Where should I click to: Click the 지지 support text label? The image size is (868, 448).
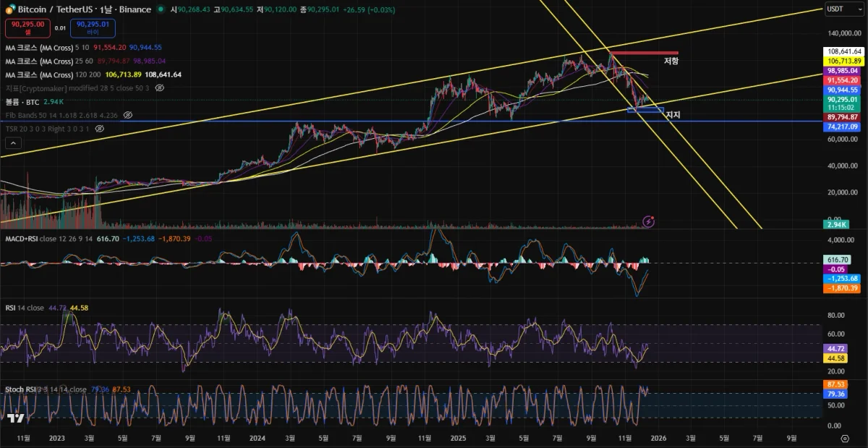(673, 114)
